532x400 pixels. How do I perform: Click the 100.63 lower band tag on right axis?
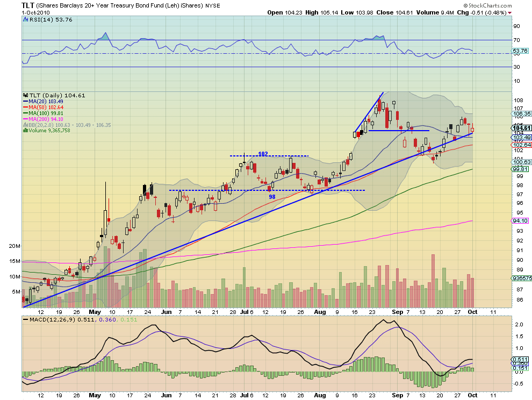click(x=521, y=162)
